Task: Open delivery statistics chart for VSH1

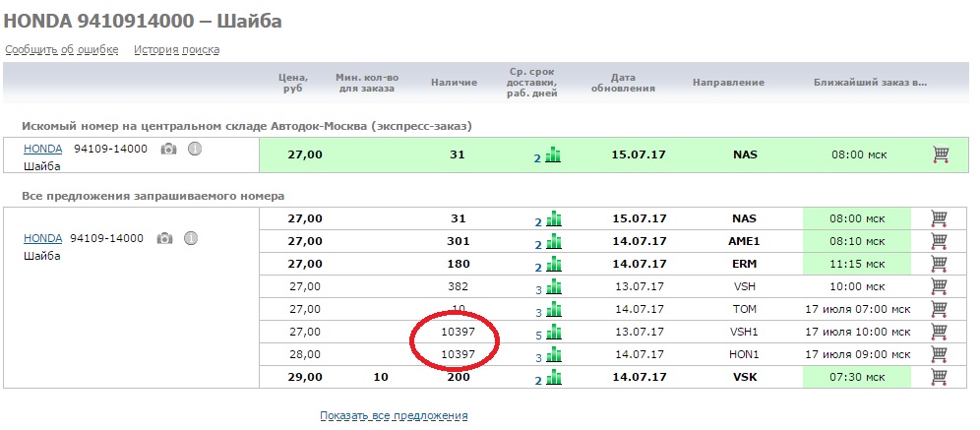Action: coord(554,332)
